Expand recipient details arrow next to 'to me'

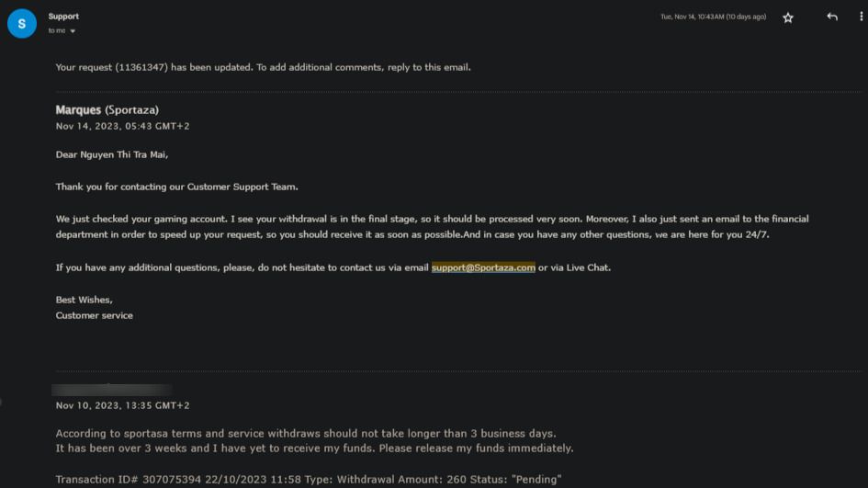click(x=73, y=31)
